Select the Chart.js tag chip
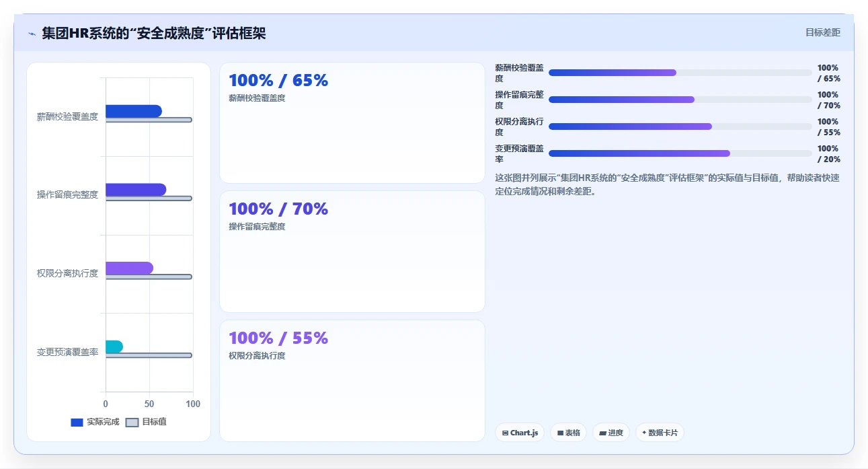868x469 pixels. [520, 433]
